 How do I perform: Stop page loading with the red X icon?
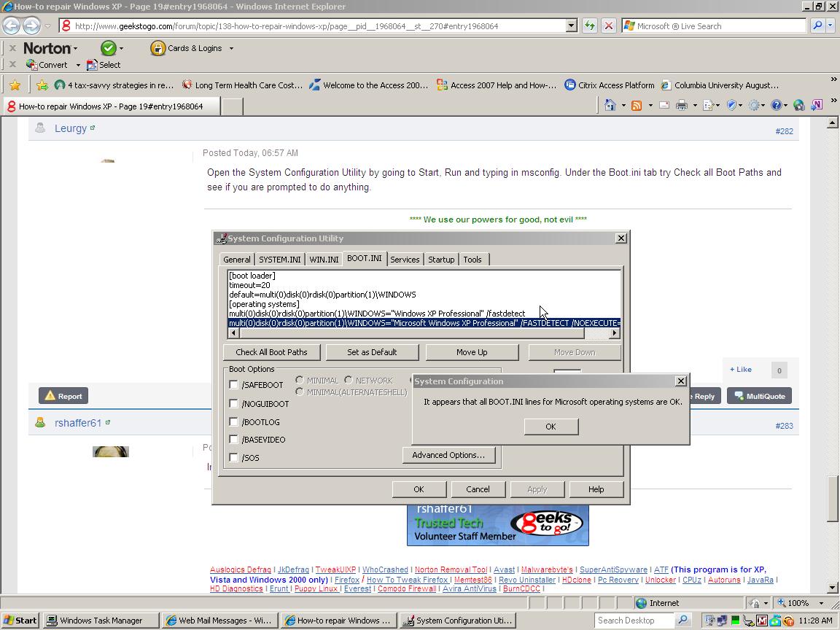609,26
